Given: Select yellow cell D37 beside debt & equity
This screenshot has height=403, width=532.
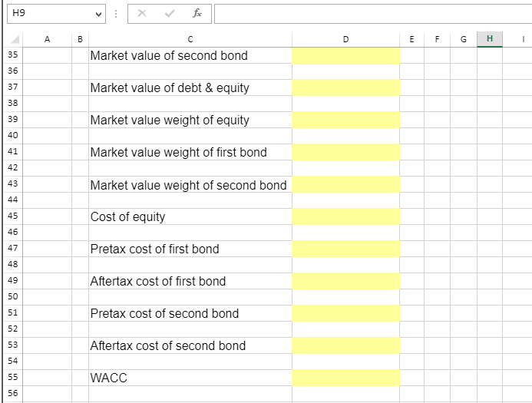Looking at the screenshot, I should tap(345, 88).
